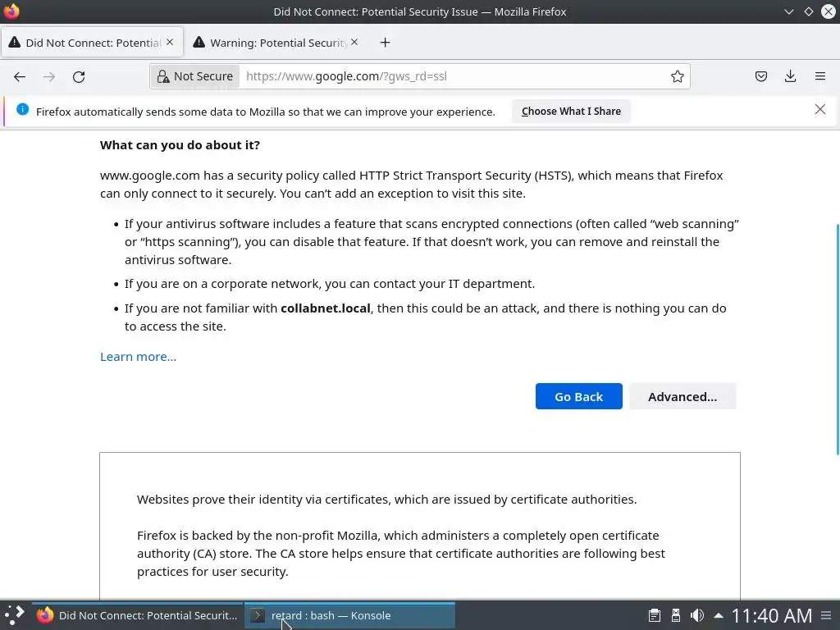
Task: Open the Pocket save icon
Action: click(760, 76)
